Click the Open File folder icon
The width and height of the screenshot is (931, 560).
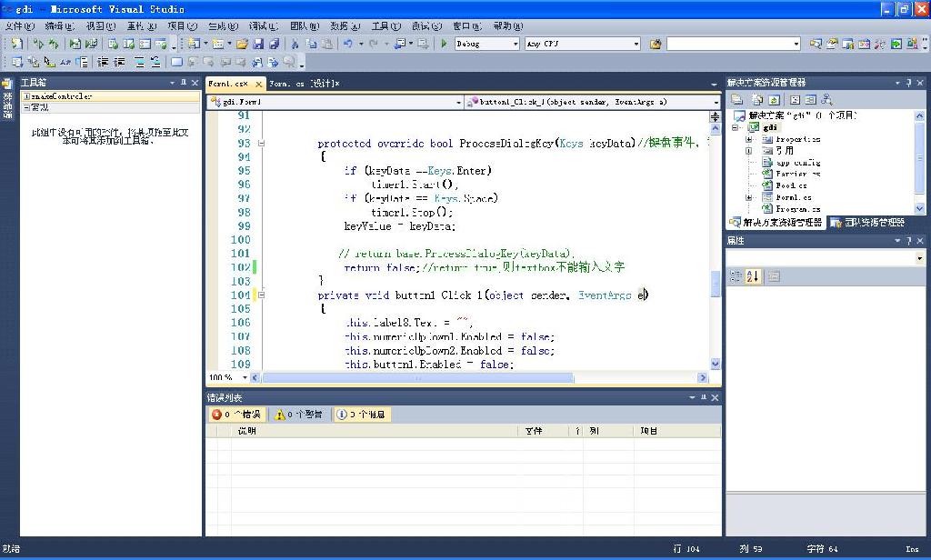242,44
